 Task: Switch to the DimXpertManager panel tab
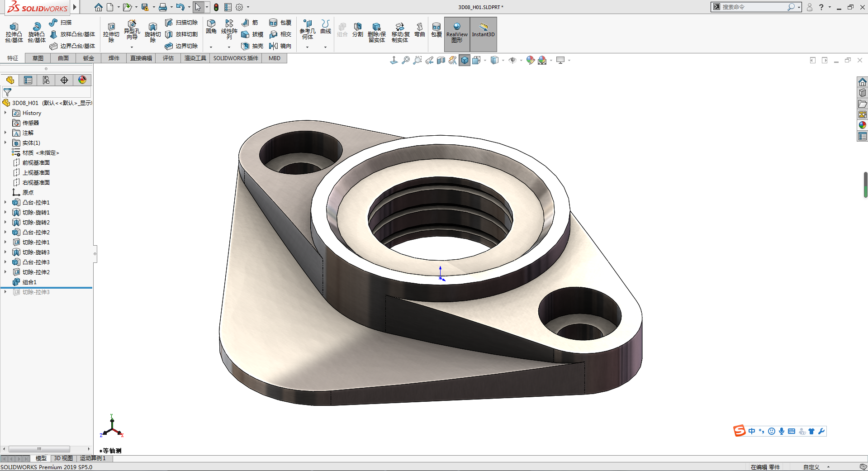pyautogui.click(x=64, y=80)
